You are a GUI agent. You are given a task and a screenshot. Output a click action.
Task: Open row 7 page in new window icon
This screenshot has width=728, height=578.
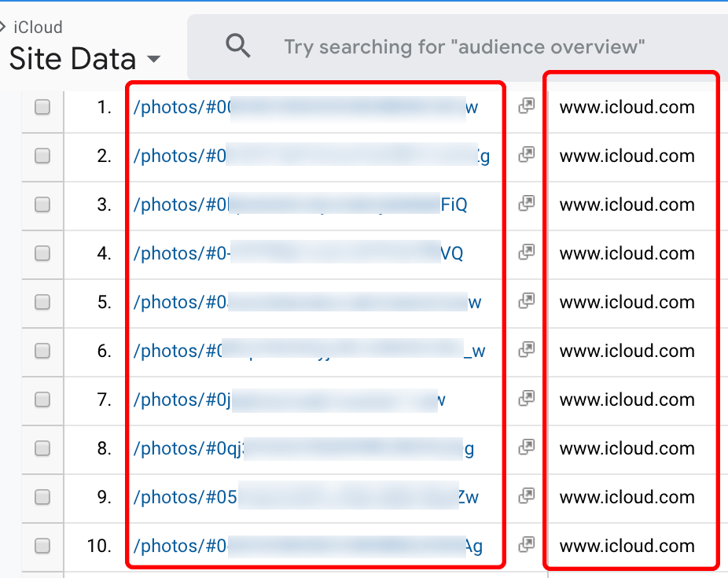coord(527,399)
